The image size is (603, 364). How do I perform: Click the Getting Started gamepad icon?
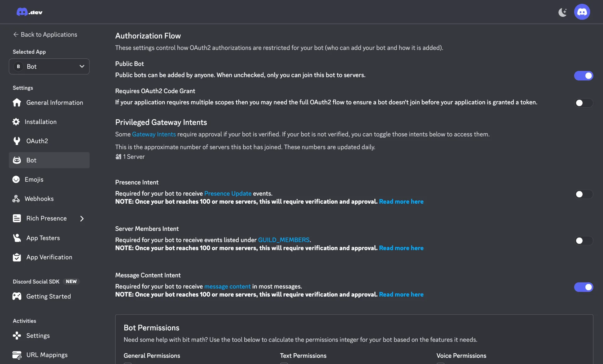pyautogui.click(x=17, y=296)
